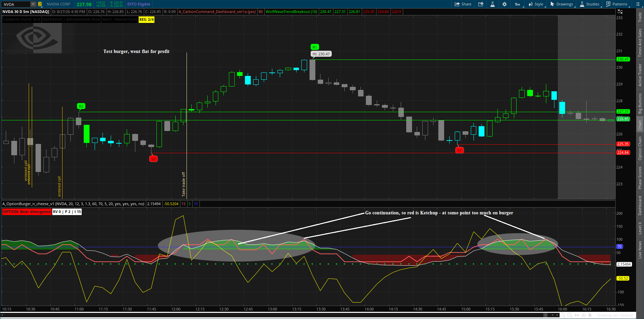This screenshot has width=644, height=319.
Task: Click the 'Take trade off' vertical line label
Action: [183, 184]
